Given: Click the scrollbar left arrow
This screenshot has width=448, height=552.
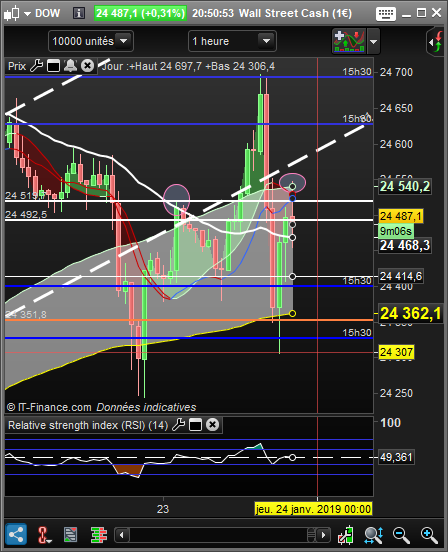Looking at the screenshot, I should pos(121,535).
